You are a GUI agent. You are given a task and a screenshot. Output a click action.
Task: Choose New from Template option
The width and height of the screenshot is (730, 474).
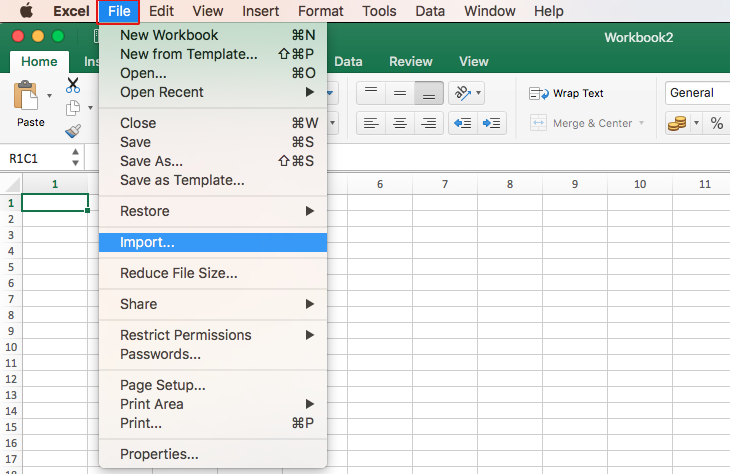click(213, 54)
